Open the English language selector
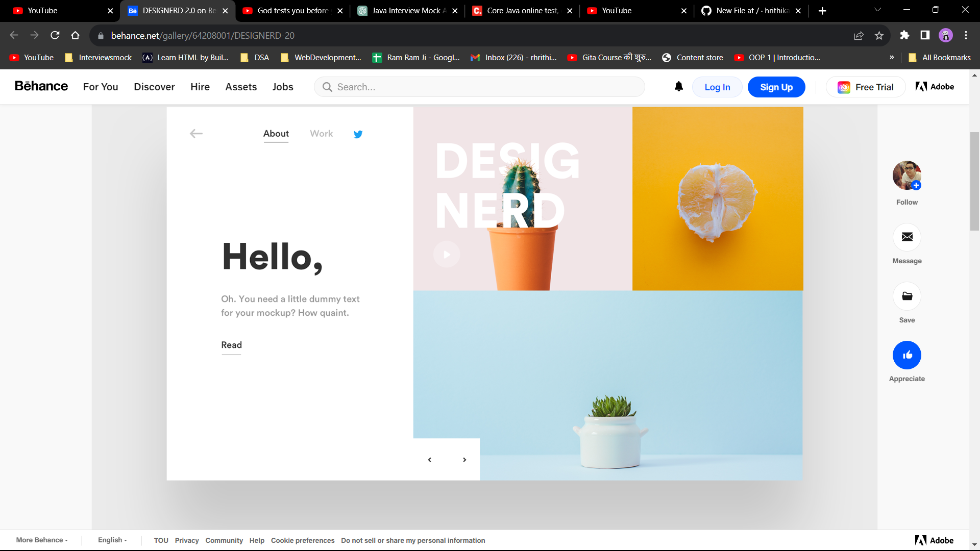 pyautogui.click(x=112, y=540)
